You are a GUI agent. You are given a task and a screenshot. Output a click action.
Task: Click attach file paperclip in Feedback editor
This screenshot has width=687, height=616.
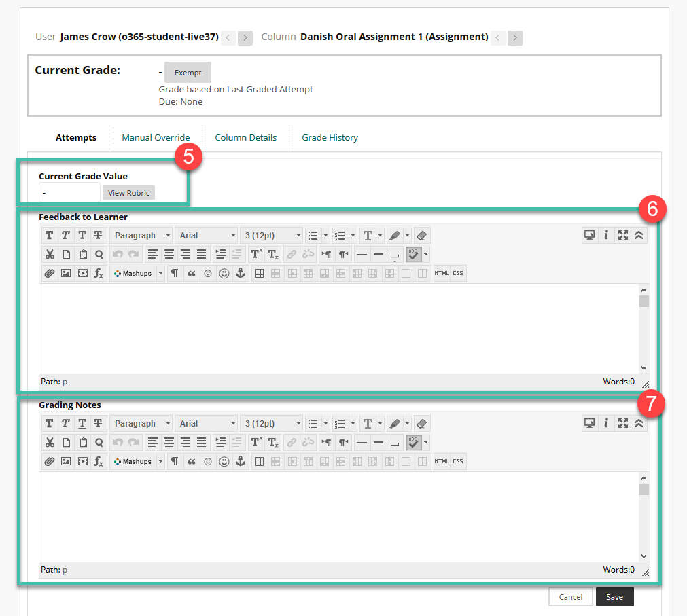click(x=50, y=273)
